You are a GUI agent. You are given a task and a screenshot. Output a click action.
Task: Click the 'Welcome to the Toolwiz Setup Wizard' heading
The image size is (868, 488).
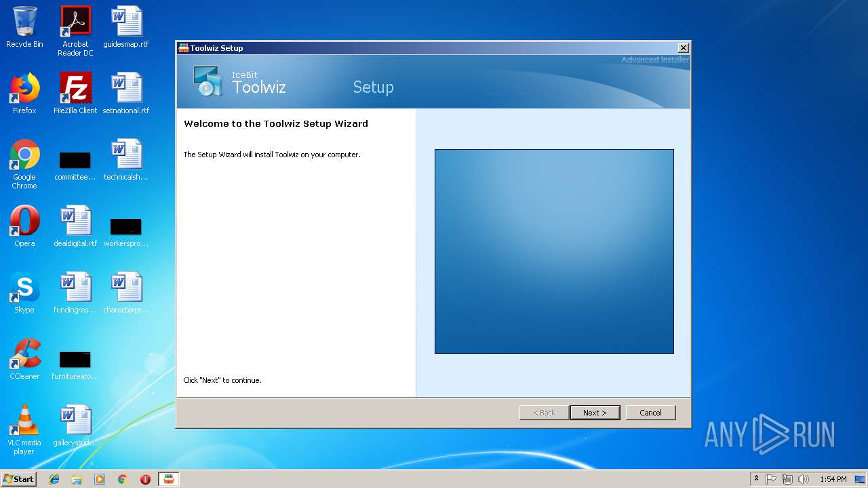(276, 124)
